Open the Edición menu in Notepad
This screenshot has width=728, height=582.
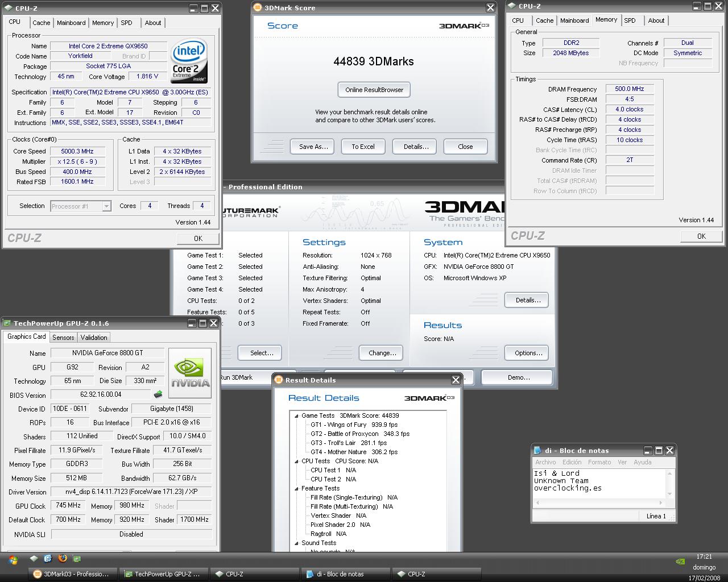pos(572,462)
